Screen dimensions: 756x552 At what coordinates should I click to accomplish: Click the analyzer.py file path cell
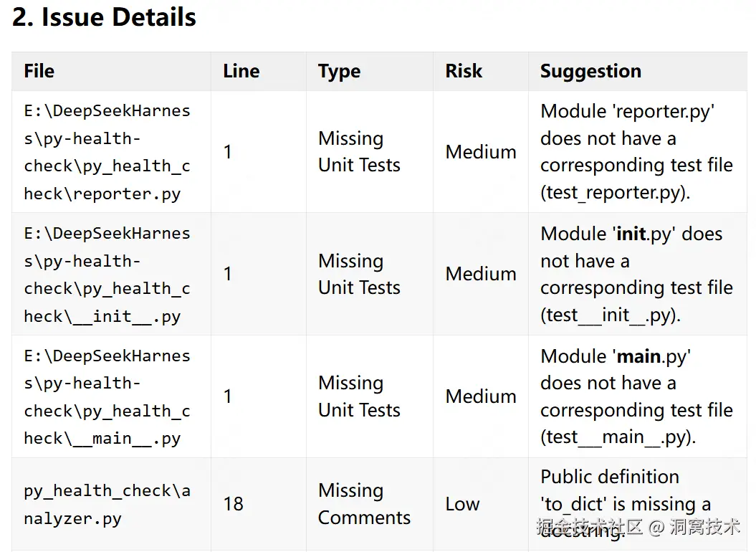(107, 504)
